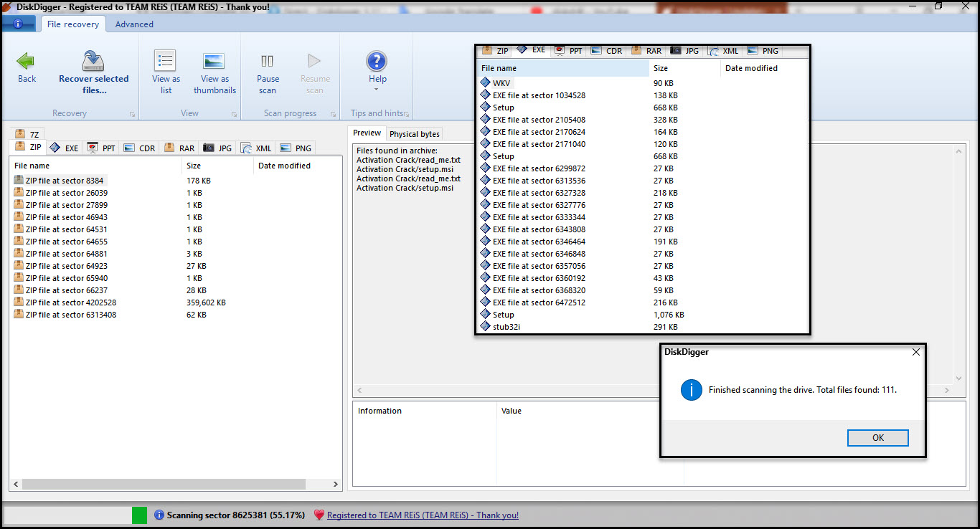This screenshot has width=980, height=529.
Task: Select the RAR tab in main file list
Action: (179, 148)
